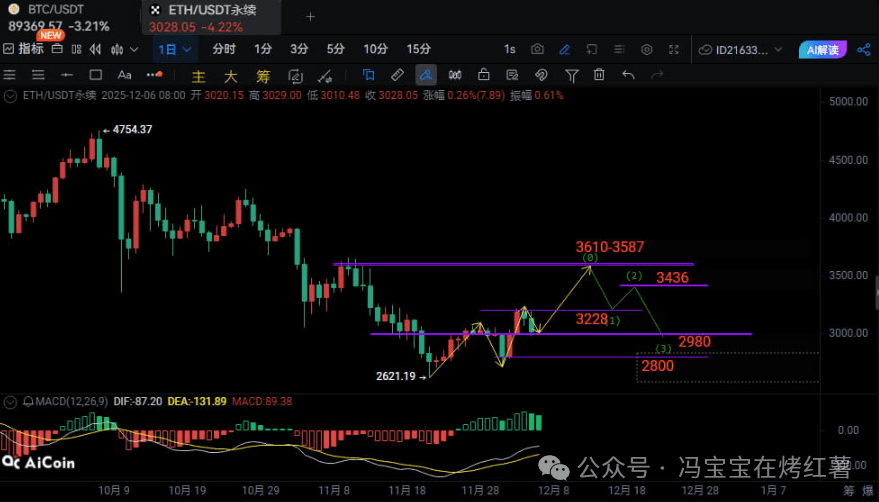Click the 2980 price level label
The height and width of the screenshot is (502, 879).
pyautogui.click(x=695, y=342)
